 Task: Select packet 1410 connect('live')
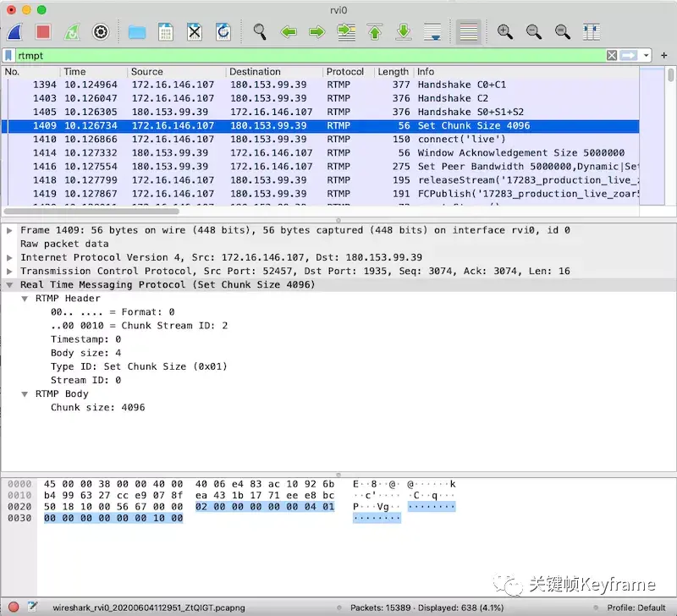(x=321, y=139)
